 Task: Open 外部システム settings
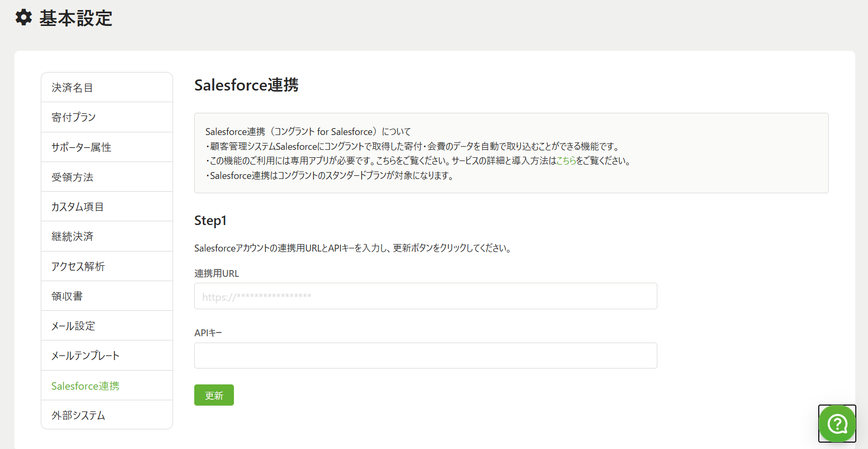[x=107, y=415]
